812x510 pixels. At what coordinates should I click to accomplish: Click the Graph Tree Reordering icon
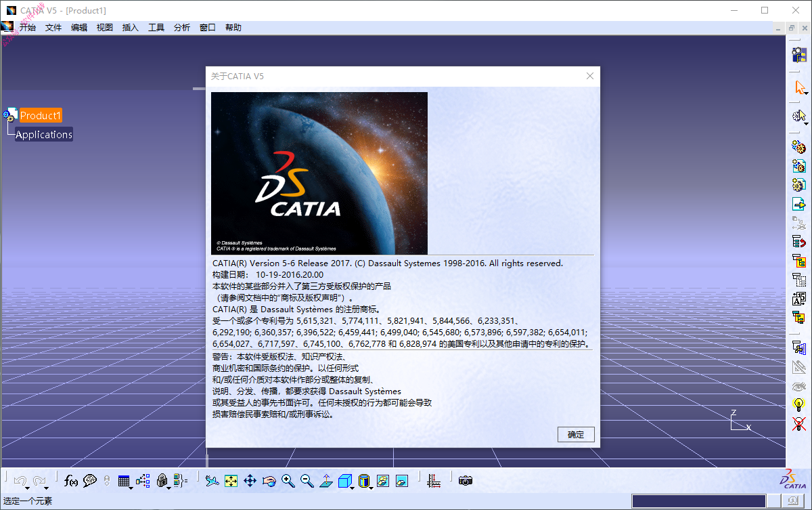pyautogui.click(x=799, y=260)
